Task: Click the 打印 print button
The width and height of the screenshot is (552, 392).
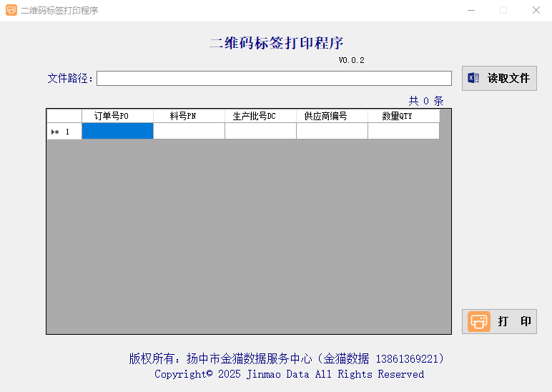Action: [x=499, y=322]
